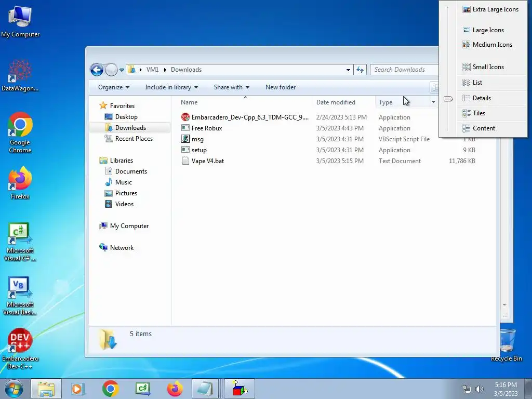532x399 pixels.
Task: Select List view in view menu
Action: coord(473,83)
